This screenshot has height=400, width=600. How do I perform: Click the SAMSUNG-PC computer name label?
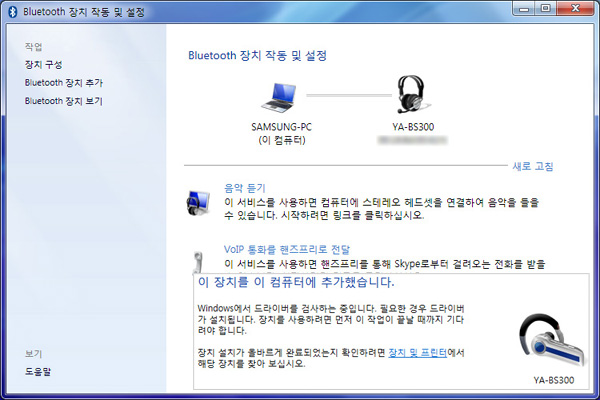[x=281, y=127]
